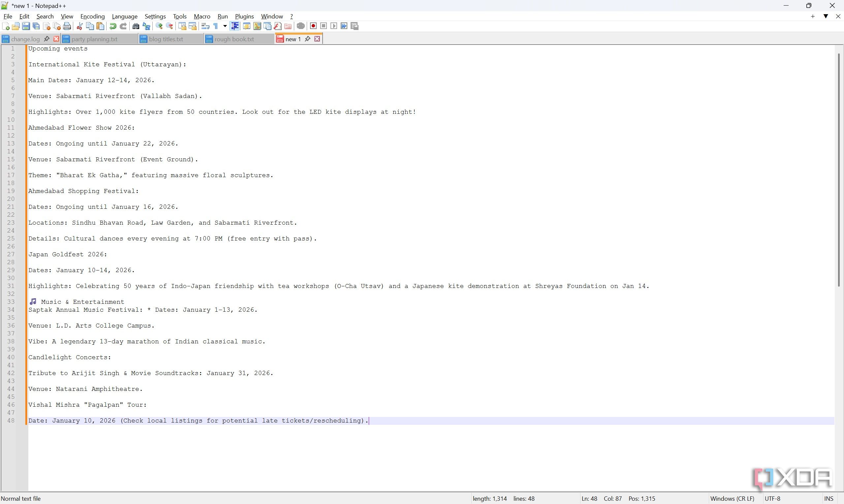
Task: Zoom out using the magnifier minus icon
Action: [x=170, y=26]
